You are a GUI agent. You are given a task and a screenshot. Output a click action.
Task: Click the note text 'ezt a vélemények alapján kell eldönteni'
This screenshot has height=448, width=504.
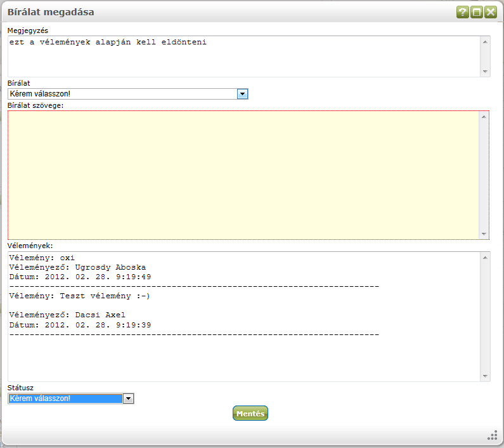click(108, 42)
